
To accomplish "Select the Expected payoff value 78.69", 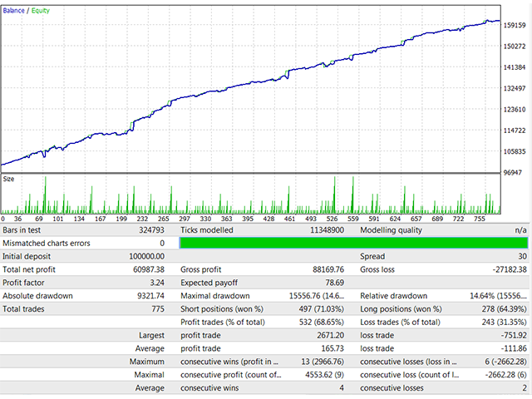I will pos(332,283).
